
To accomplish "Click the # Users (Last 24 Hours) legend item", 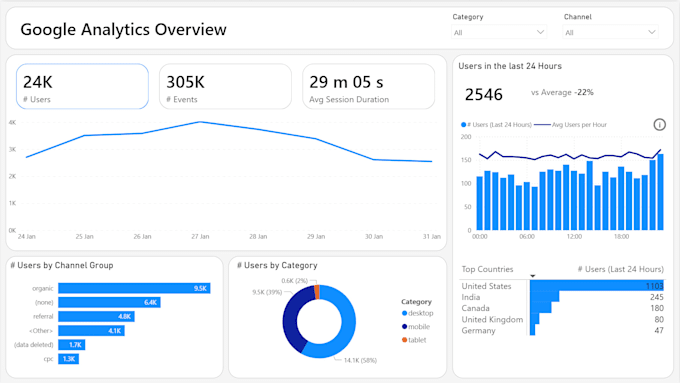I will pyautogui.click(x=496, y=125).
